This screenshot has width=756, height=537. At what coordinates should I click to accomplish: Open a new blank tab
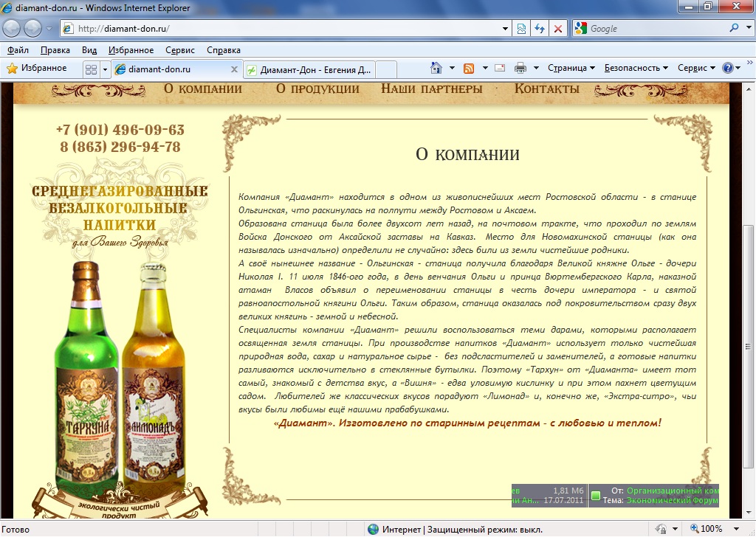(x=385, y=70)
